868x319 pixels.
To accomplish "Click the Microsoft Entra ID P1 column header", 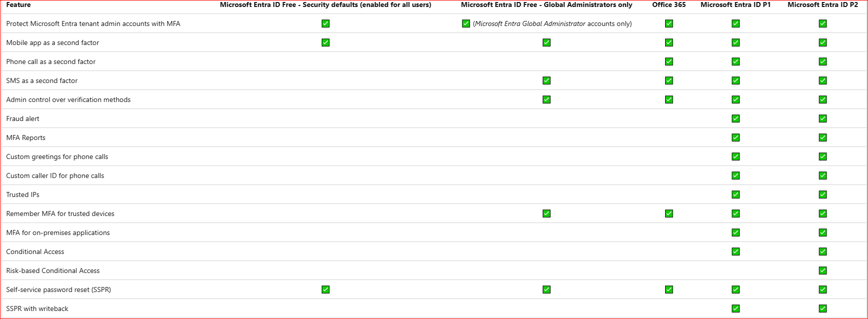I will pyautogui.click(x=736, y=4).
